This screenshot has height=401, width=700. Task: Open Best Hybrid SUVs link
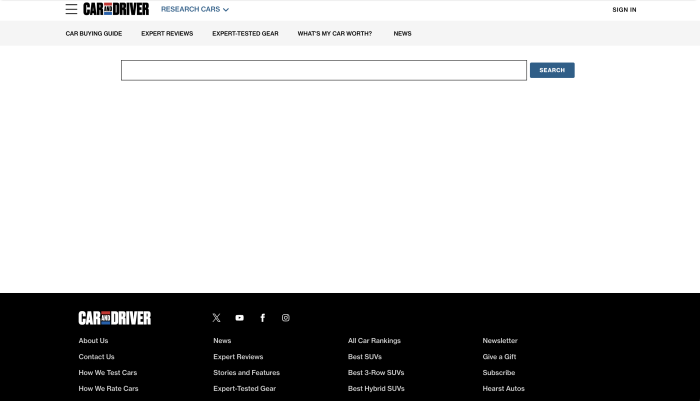point(376,388)
